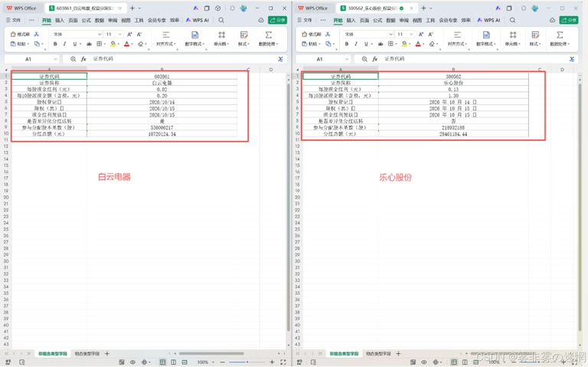The width and height of the screenshot is (588, 367).
Task: Click the search magnifier in left window
Action: (x=221, y=20)
